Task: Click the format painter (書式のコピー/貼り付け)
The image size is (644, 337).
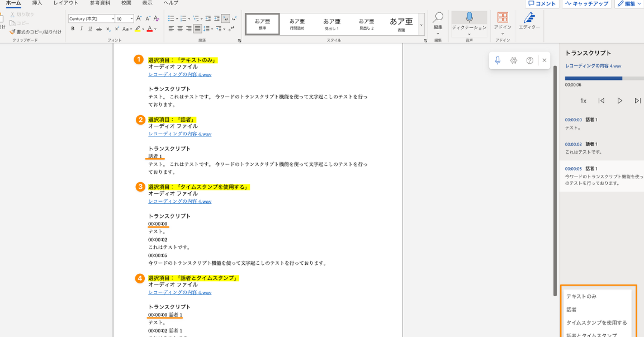Action: tap(35, 32)
